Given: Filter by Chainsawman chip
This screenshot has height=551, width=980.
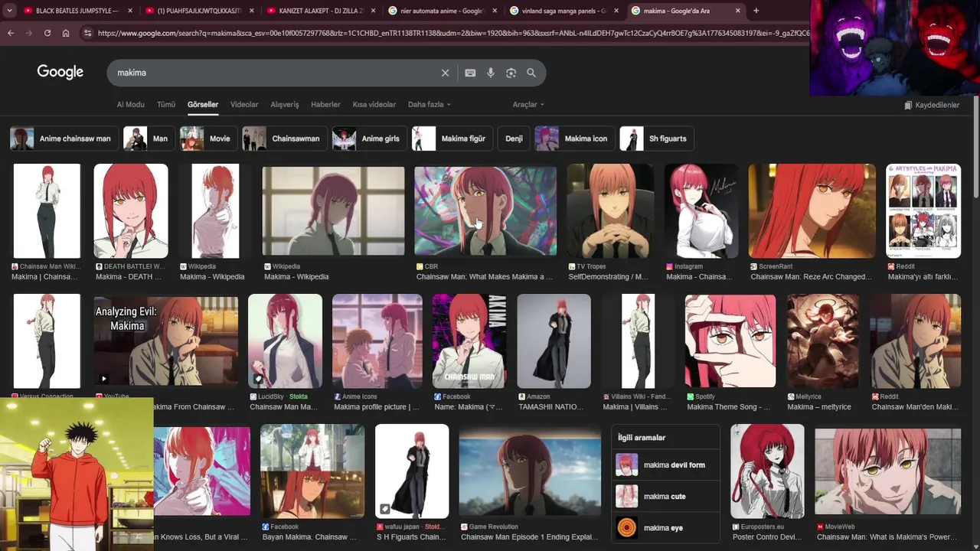Looking at the screenshot, I should click(285, 139).
